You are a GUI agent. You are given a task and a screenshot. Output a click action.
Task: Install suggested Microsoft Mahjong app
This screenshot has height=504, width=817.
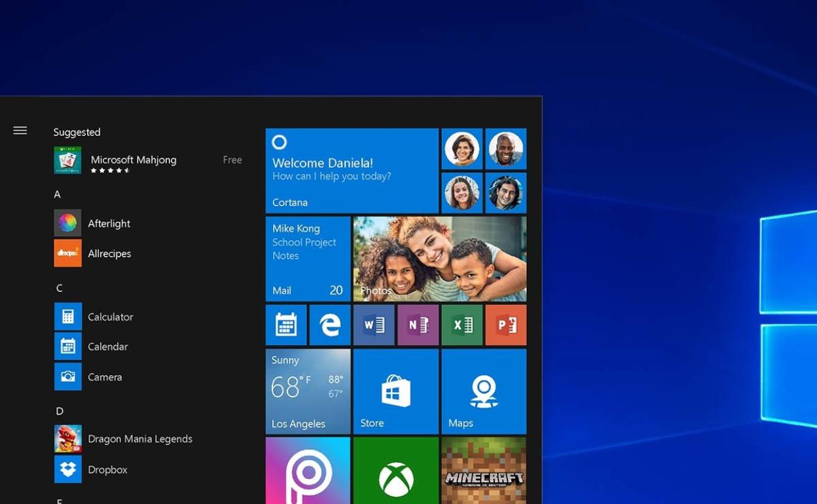tap(134, 160)
